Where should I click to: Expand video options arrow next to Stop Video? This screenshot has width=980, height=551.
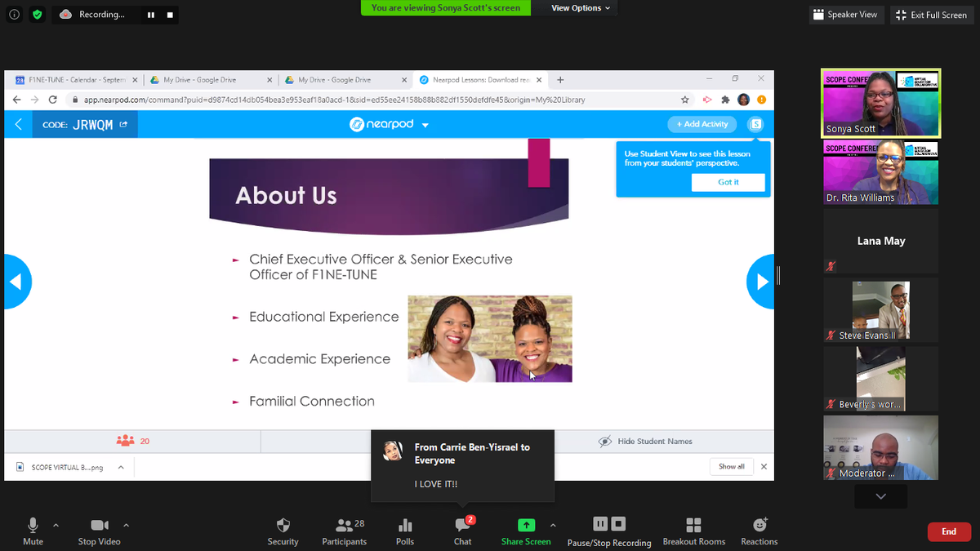pyautogui.click(x=126, y=525)
